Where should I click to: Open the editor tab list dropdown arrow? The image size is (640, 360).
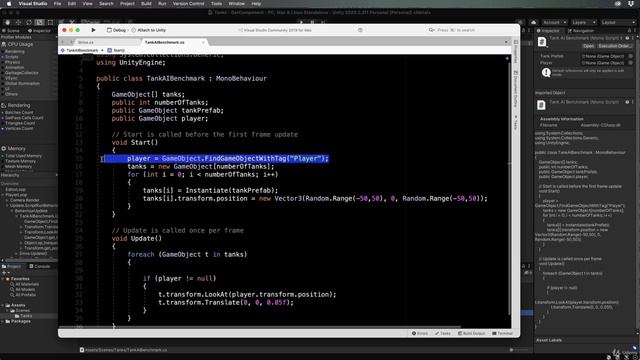506,42
